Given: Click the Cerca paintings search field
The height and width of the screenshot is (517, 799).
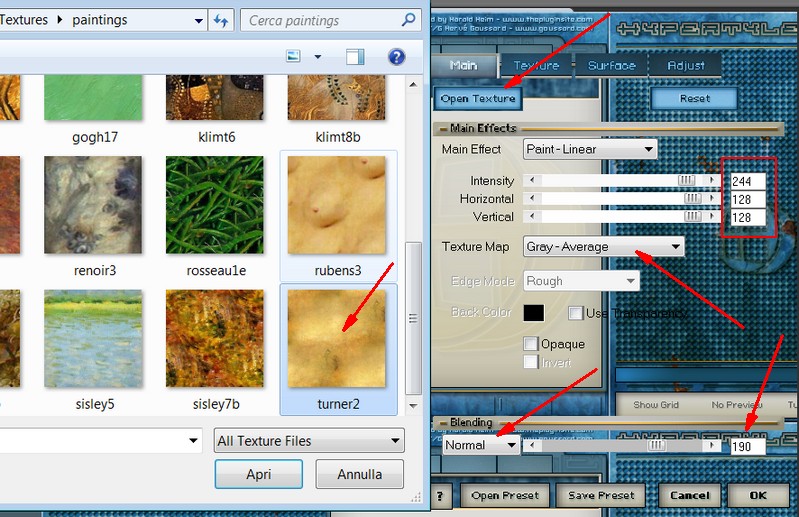Looking at the screenshot, I should (331, 20).
